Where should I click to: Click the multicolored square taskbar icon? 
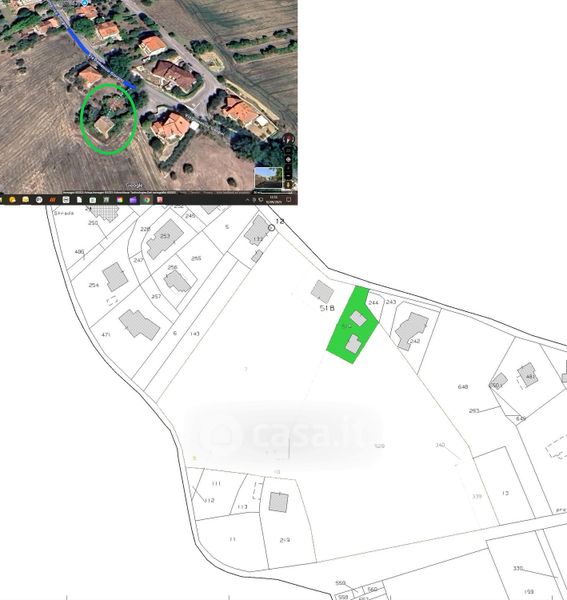[x=119, y=200]
